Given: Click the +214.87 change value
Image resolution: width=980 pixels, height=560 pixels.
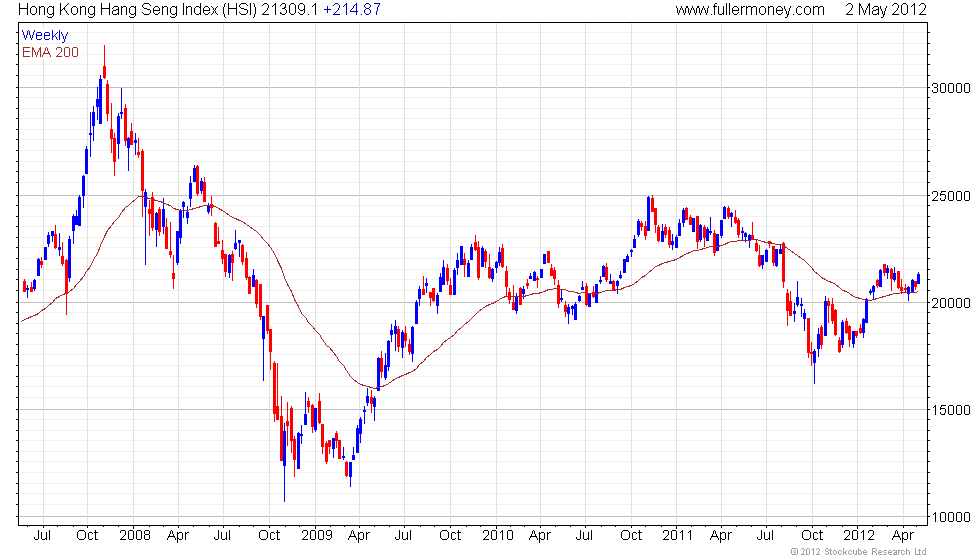Looking at the screenshot, I should click(352, 9).
